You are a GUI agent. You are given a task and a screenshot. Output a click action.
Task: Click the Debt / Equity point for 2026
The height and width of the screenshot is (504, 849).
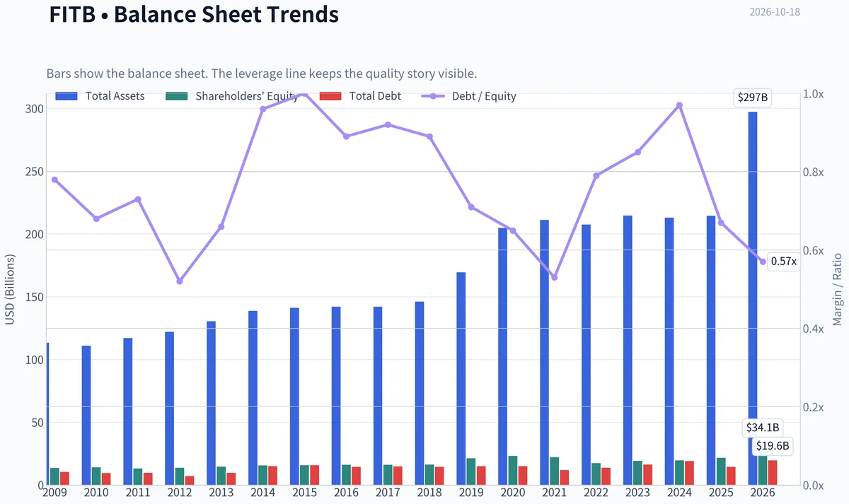[x=763, y=262]
